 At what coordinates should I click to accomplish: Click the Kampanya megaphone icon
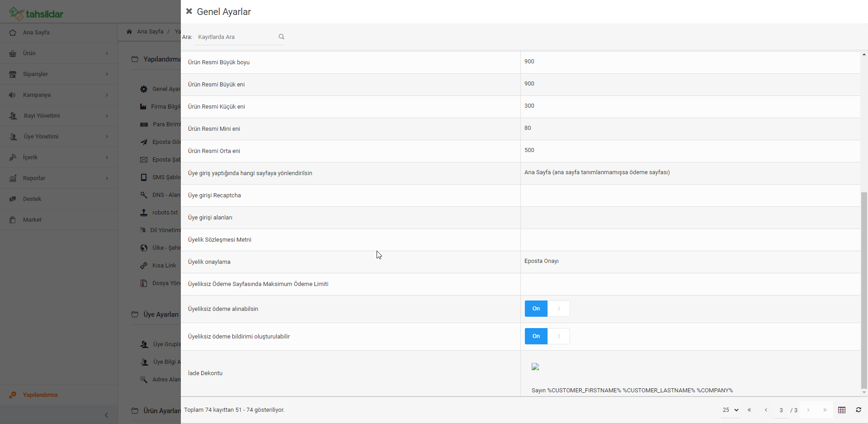(13, 95)
